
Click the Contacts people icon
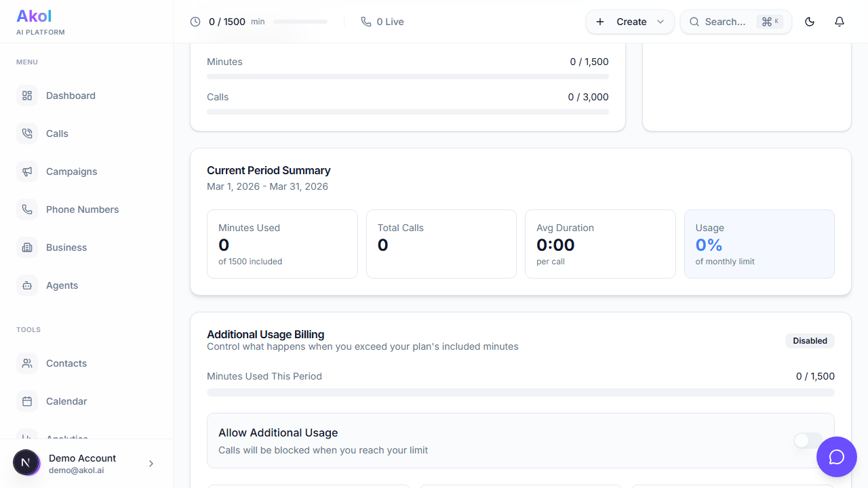(x=27, y=363)
